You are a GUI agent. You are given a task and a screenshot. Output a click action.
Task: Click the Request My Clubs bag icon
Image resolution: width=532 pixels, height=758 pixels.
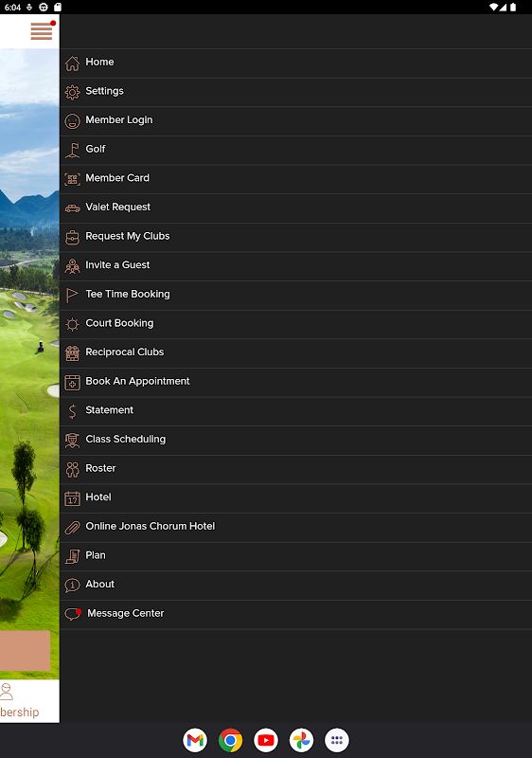point(72,238)
